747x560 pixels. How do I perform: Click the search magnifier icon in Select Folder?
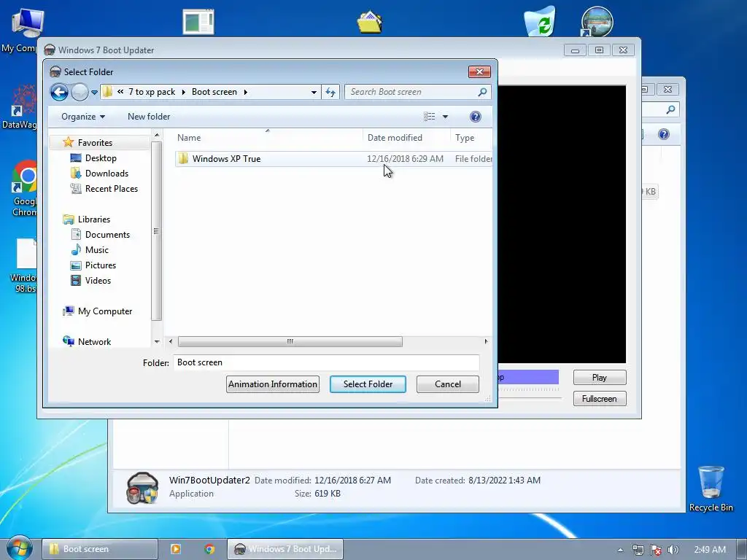tap(483, 92)
